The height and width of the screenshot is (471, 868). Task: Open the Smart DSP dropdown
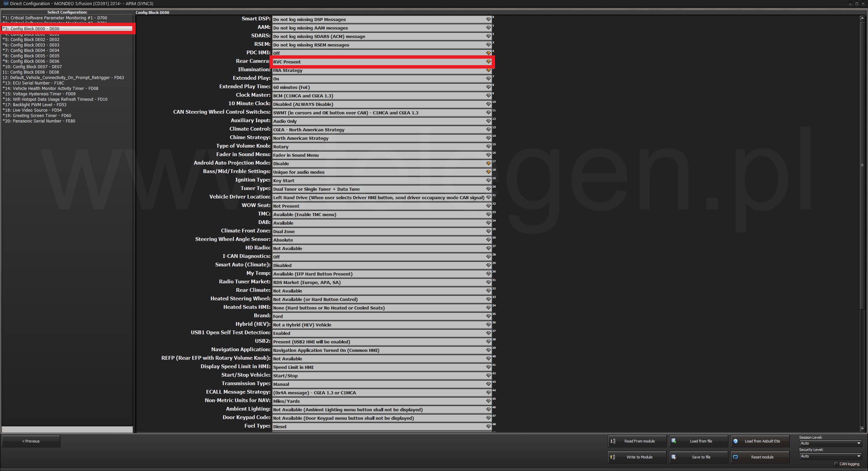382,19
